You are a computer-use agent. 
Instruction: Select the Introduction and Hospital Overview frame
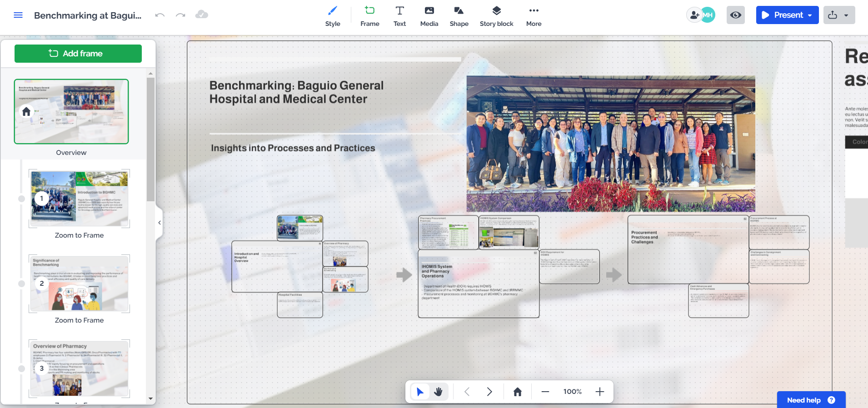[x=277, y=267]
